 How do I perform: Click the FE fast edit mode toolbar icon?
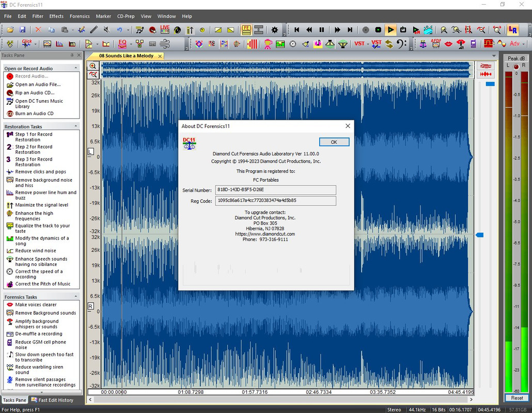pyautogui.click(x=246, y=30)
